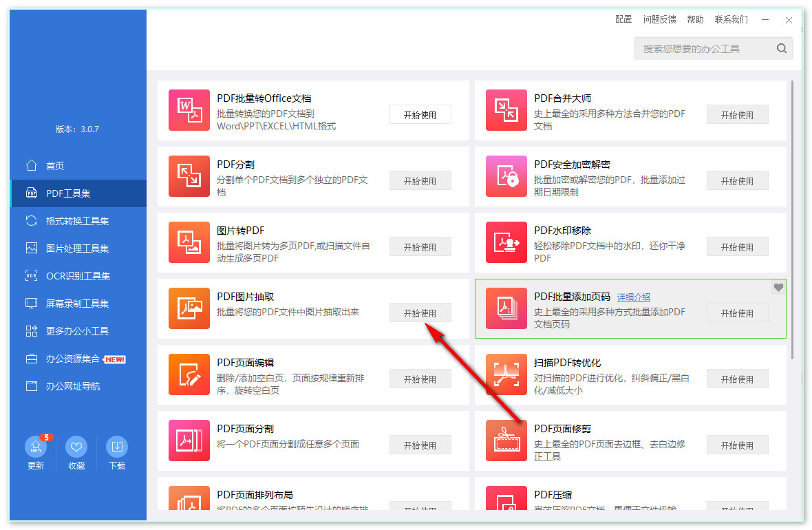Open 帮助 in top menu

695,19
